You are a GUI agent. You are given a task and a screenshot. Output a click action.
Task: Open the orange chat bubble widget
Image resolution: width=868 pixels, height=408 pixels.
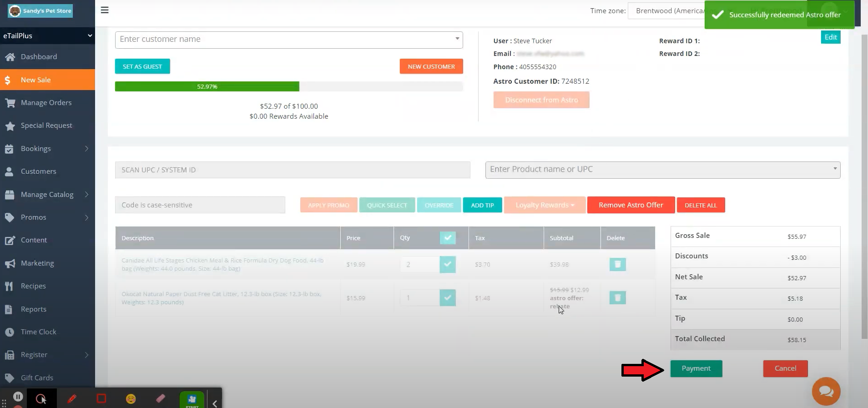coord(826,391)
